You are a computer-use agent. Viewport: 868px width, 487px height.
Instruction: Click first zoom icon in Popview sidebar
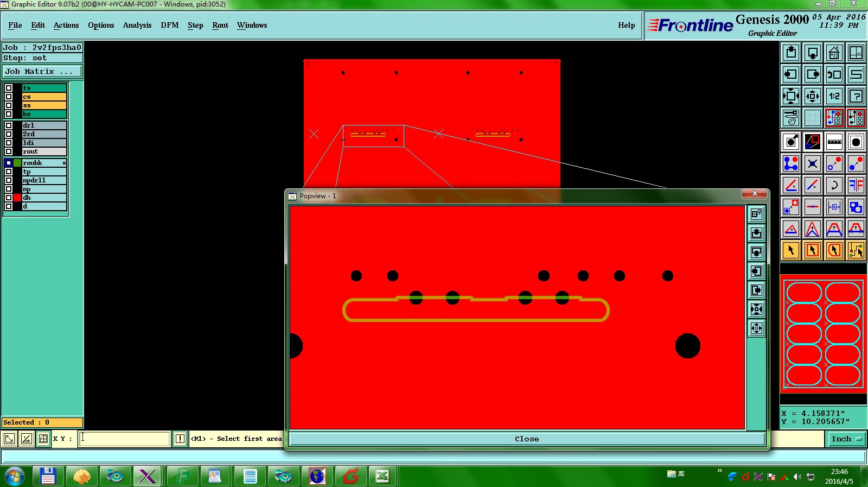[x=757, y=214]
